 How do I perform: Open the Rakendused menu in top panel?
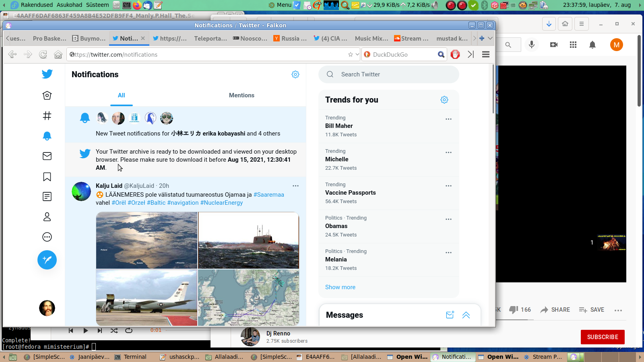[x=37, y=5]
